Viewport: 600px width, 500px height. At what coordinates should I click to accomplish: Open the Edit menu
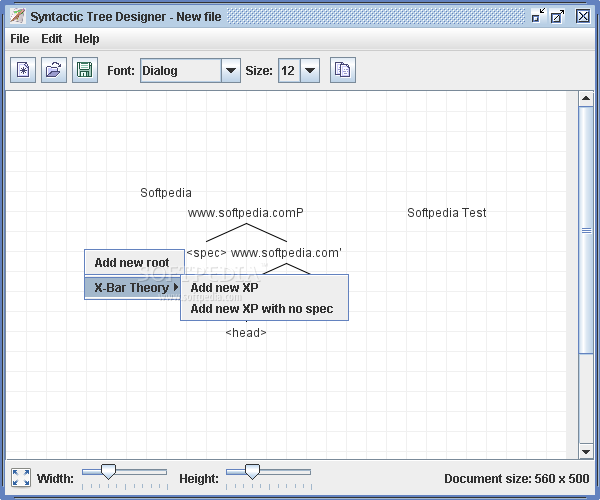pyautogui.click(x=52, y=39)
